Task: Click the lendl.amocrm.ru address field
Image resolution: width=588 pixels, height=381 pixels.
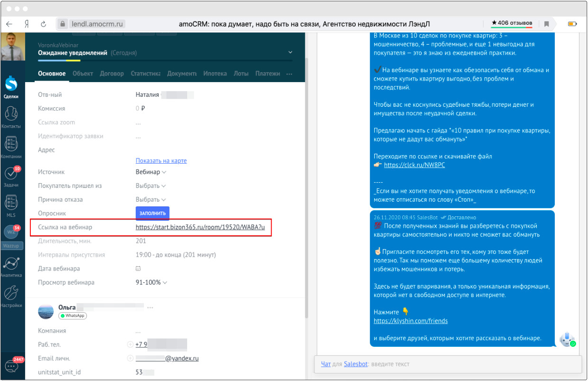Action: point(97,24)
